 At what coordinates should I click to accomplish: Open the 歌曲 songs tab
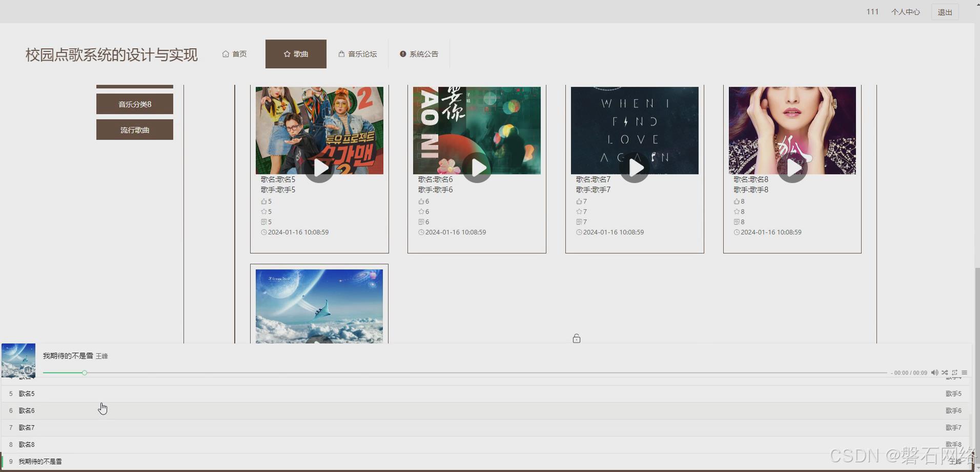click(296, 54)
